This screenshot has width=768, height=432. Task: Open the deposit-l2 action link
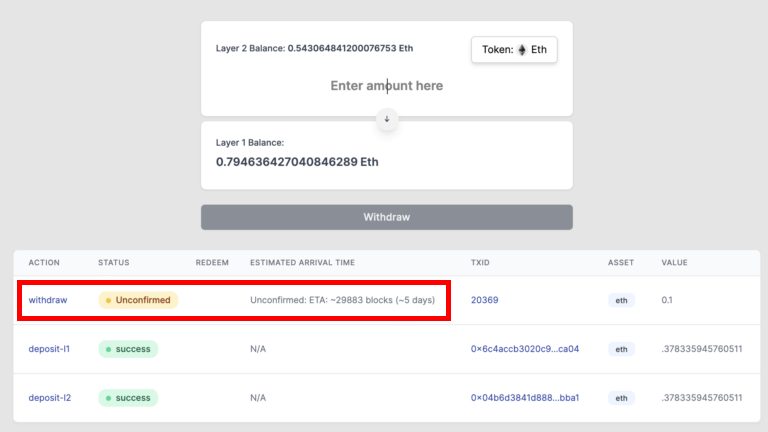tap(51, 398)
